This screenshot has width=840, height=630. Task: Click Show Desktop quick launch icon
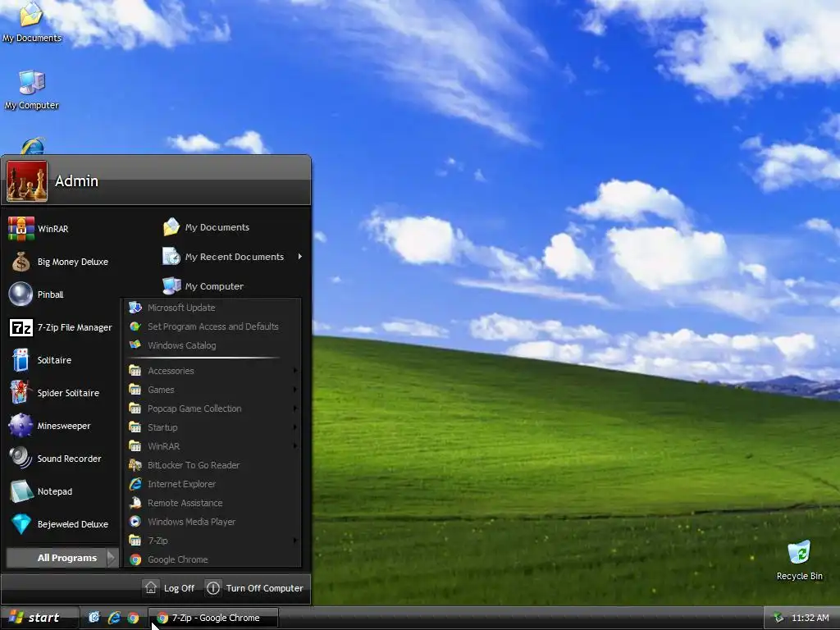coord(94,618)
